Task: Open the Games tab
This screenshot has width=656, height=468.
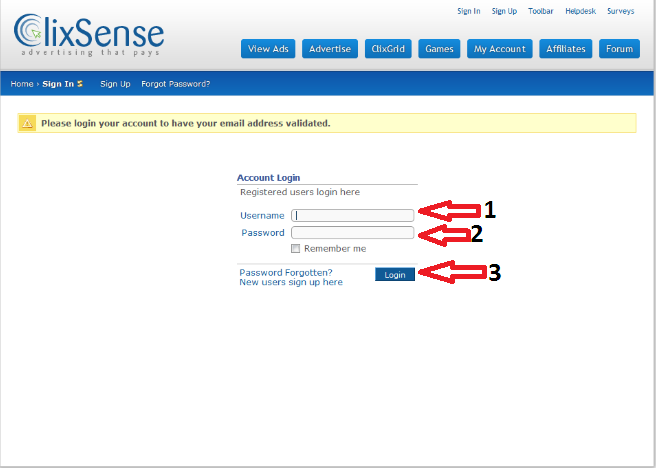Action: click(x=439, y=49)
